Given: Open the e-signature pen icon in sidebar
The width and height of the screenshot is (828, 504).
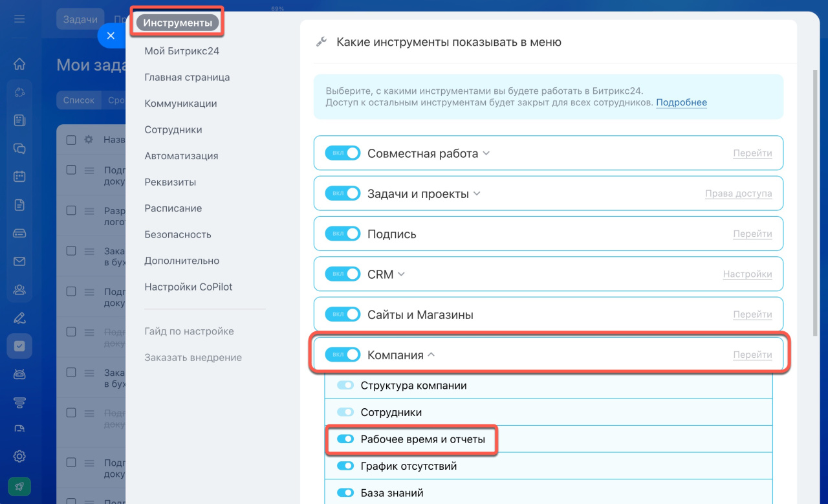Looking at the screenshot, I should pyautogui.click(x=19, y=318).
